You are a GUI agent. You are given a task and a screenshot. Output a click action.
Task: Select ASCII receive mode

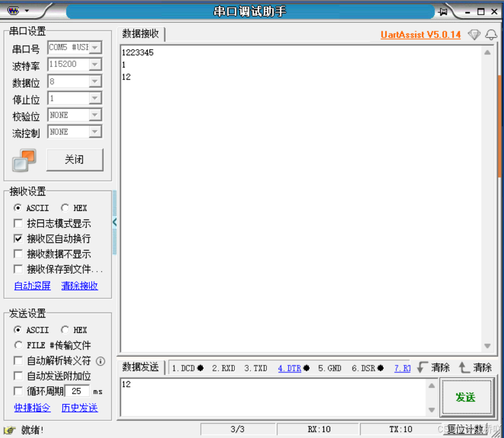(x=18, y=208)
